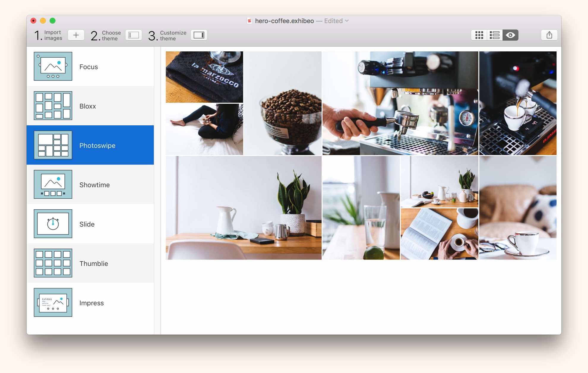Click the hero-coffee.exhibeo document title
Image resolution: width=588 pixels, height=373 pixels.
pyautogui.click(x=284, y=21)
